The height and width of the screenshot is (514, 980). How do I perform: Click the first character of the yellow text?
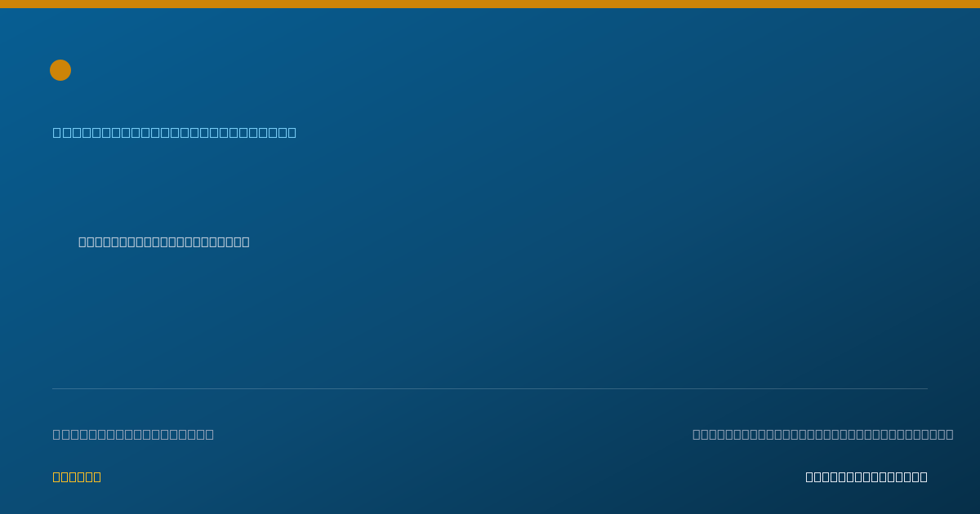pyautogui.click(x=56, y=476)
